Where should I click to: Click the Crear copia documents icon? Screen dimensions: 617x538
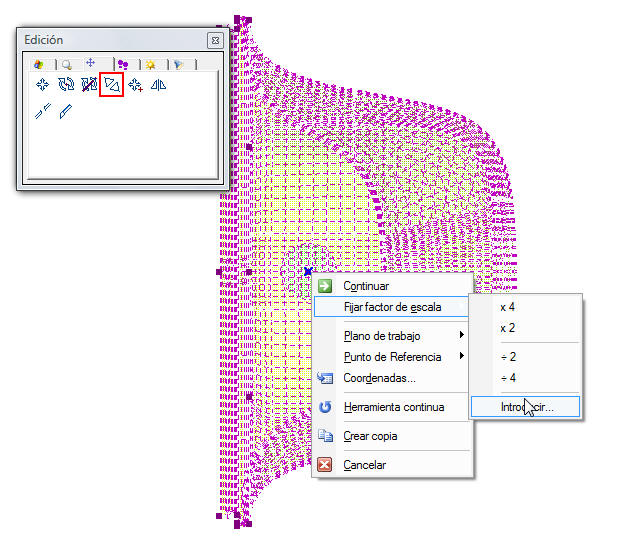[326, 436]
